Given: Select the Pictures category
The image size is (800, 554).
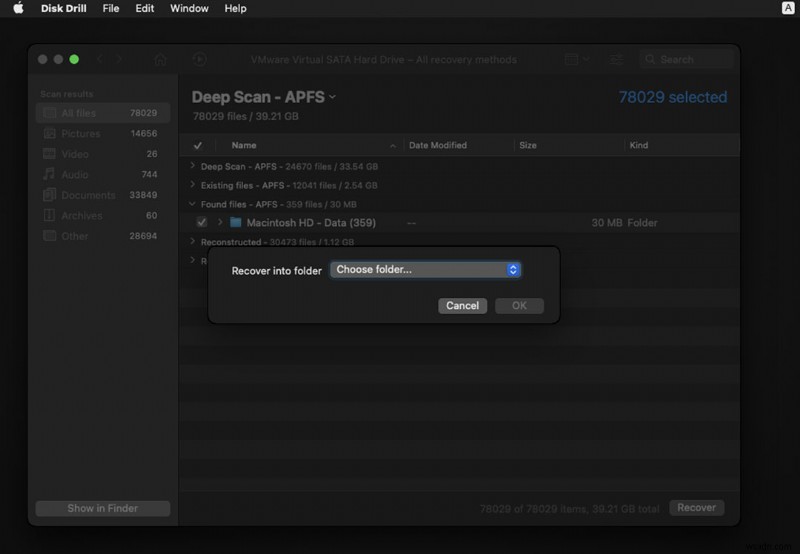Looking at the screenshot, I should pos(103,133).
